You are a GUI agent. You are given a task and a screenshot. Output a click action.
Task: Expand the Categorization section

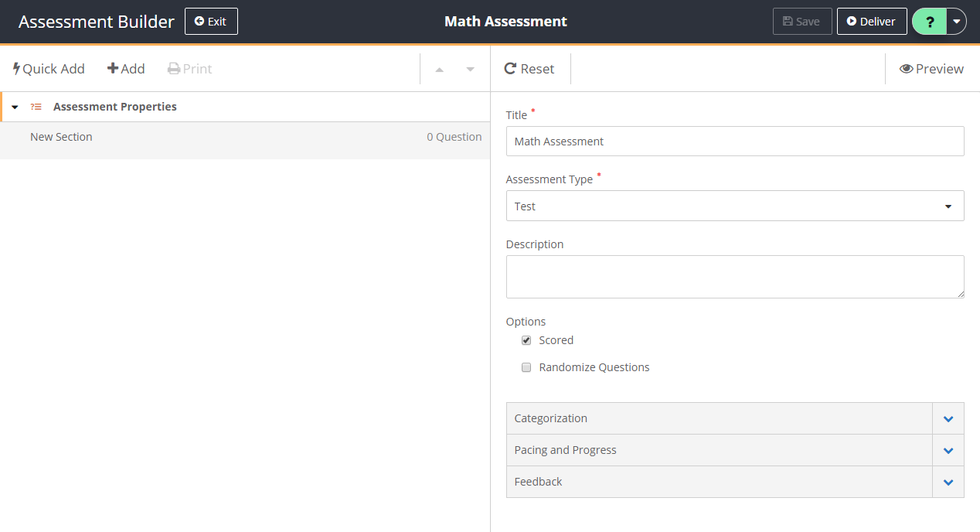tap(948, 418)
